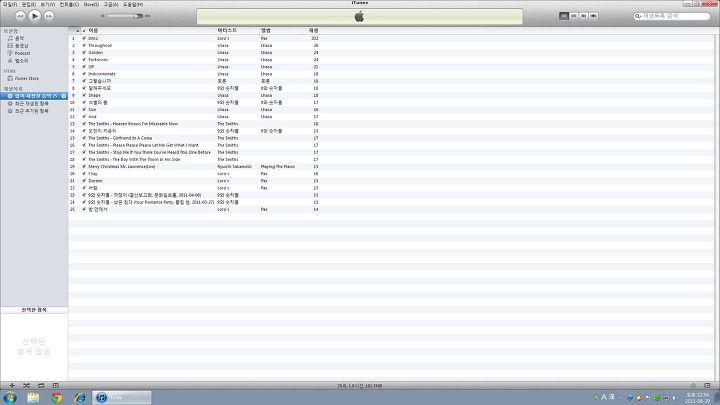Screen dimensions: 720x405
Task: Open Podcast in the sidebar
Action: pos(22,53)
